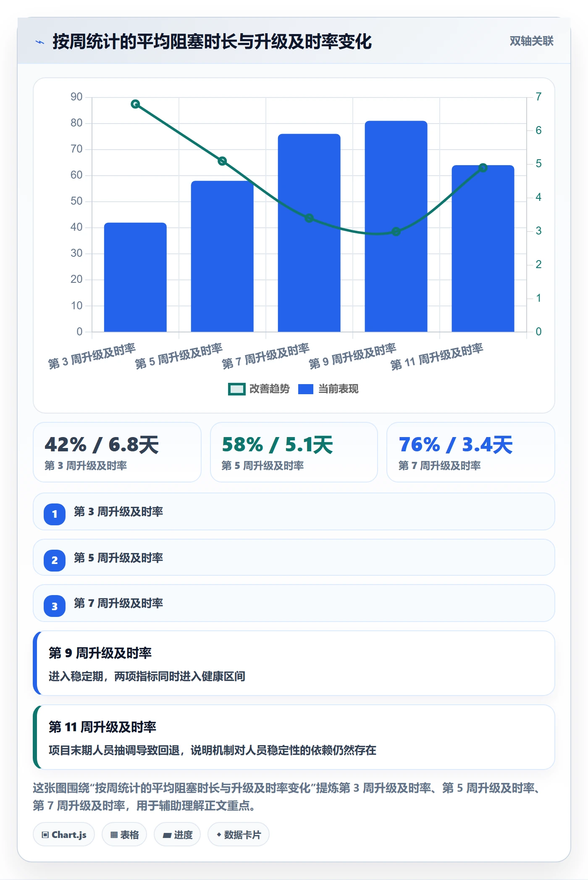
Task: Select the 58% / 5.1天 stat card
Action: pos(294,452)
